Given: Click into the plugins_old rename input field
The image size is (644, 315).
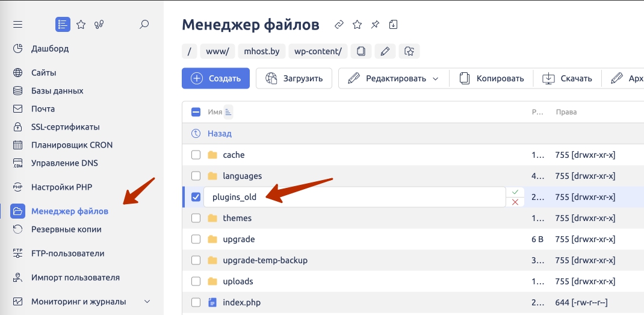Looking at the screenshot, I should 355,197.
